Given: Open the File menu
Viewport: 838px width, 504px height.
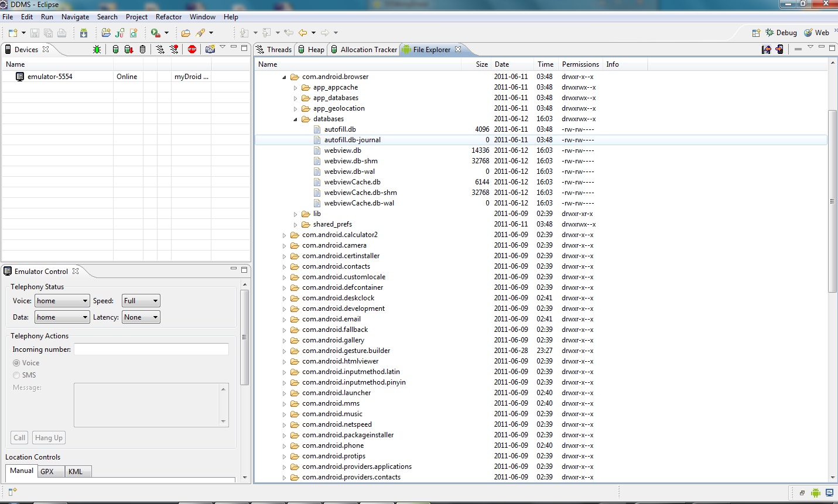Looking at the screenshot, I should click(x=8, y=17).
